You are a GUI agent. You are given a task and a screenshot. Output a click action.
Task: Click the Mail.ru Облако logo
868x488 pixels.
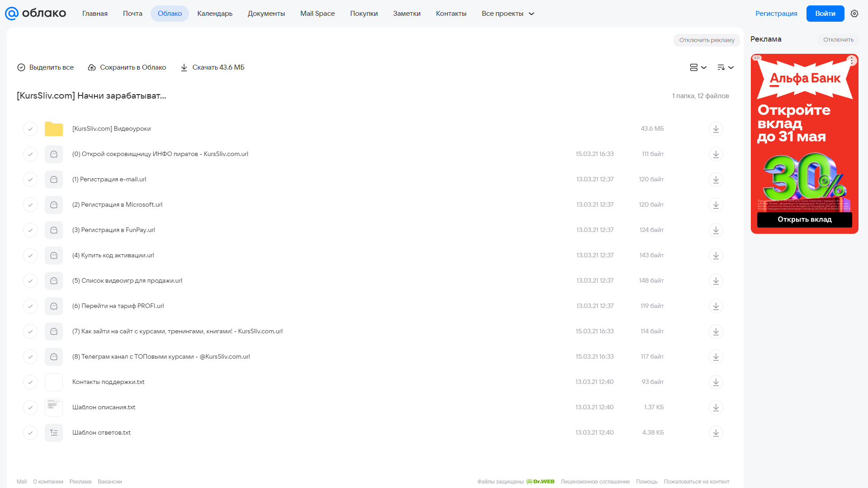tap(35, 14)
